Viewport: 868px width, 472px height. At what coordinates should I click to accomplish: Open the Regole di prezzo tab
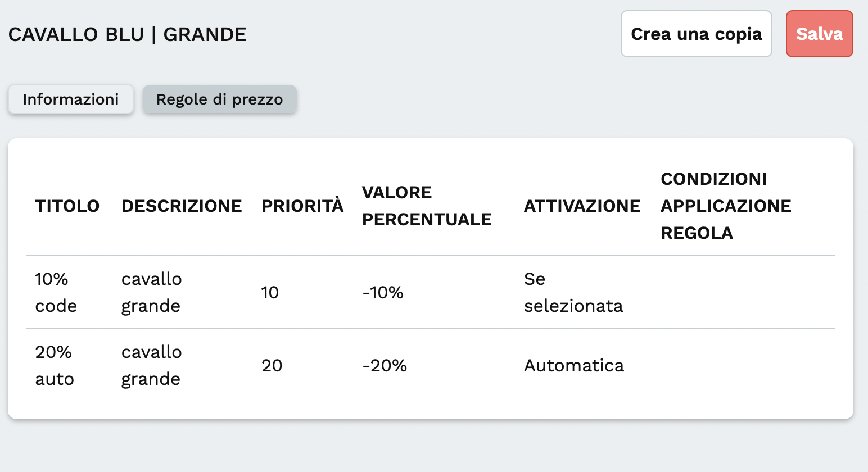point(219,99)
